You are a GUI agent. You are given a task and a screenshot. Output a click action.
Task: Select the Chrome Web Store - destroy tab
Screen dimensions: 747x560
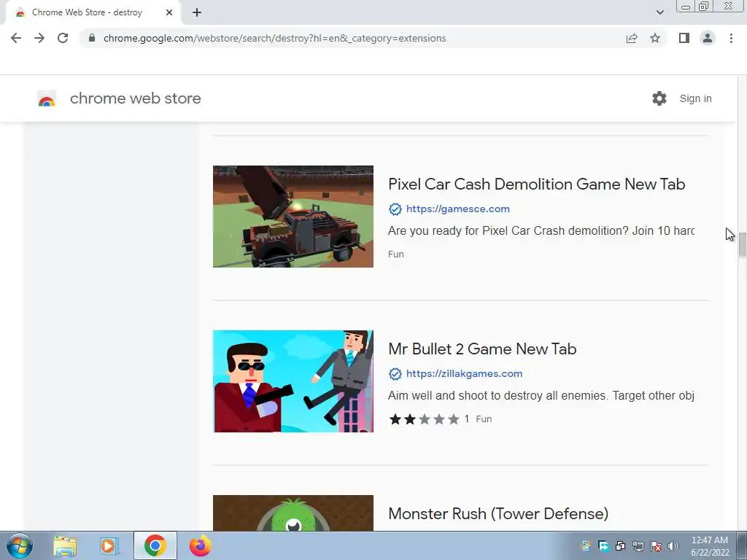click(x=93, y=12)
